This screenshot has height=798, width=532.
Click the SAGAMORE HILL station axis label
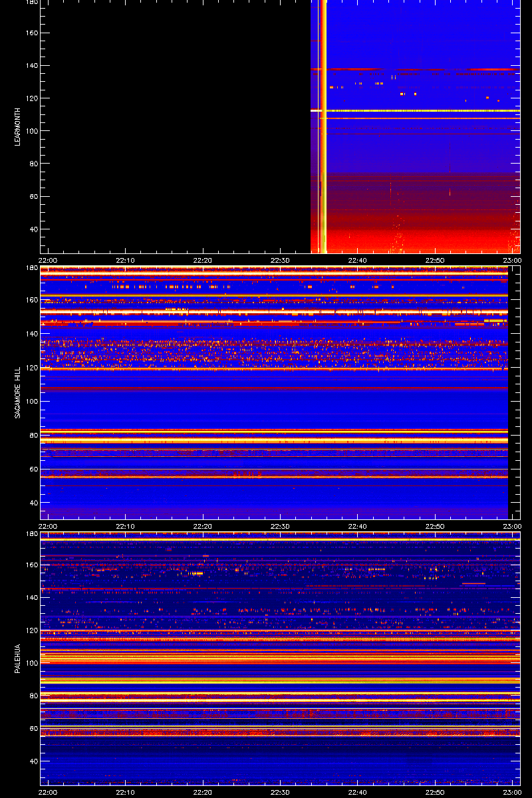[x=19, y=393]
